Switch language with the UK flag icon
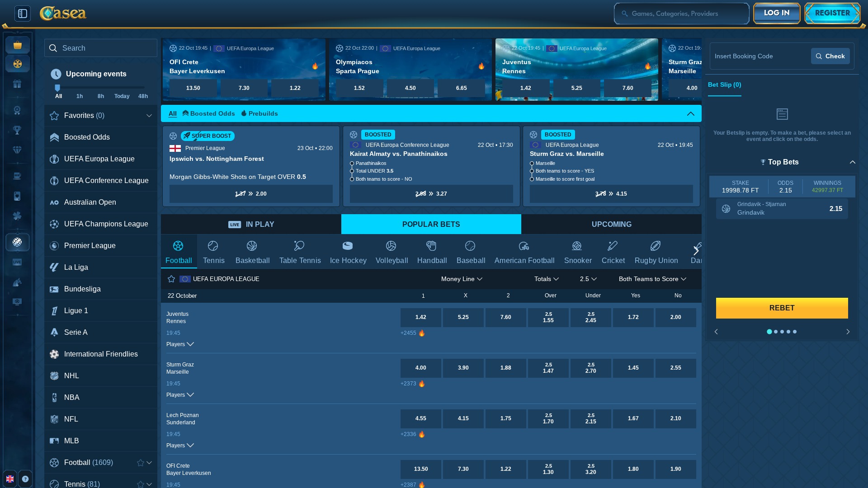 click(10, 479)
